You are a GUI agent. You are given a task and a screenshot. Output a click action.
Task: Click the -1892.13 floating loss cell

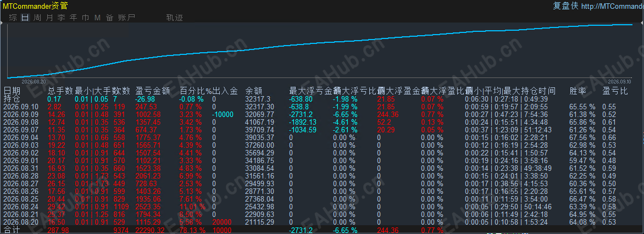pyautogui.click(x=303, y=122)
